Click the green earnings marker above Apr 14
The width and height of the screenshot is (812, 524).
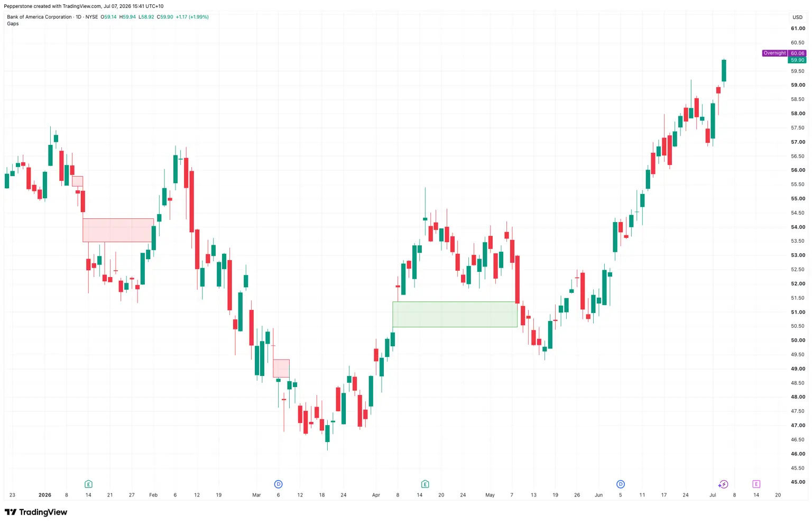[x=425, y=484]
